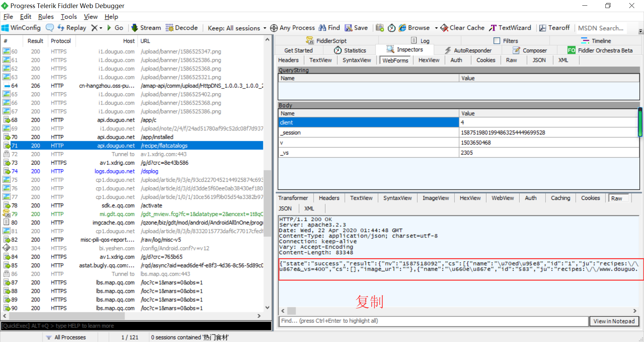
Task: Open the File menu
Action: tap(8, 17)
